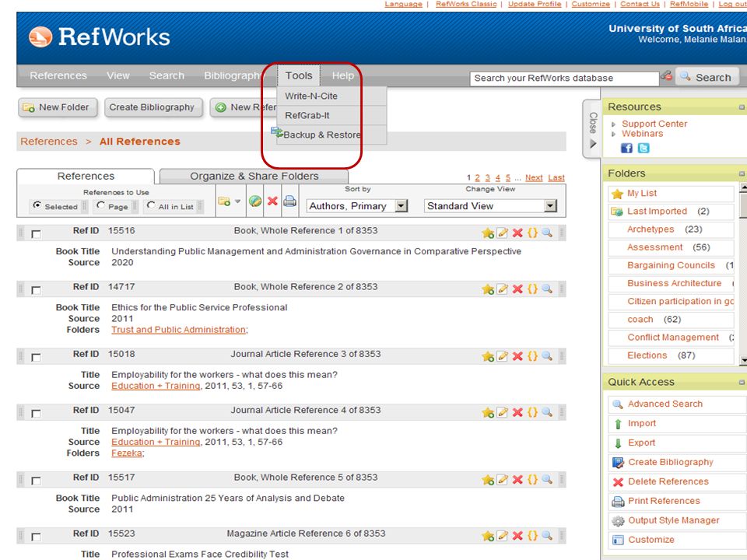Check the box for Ref ID 15516

(36, 234)
